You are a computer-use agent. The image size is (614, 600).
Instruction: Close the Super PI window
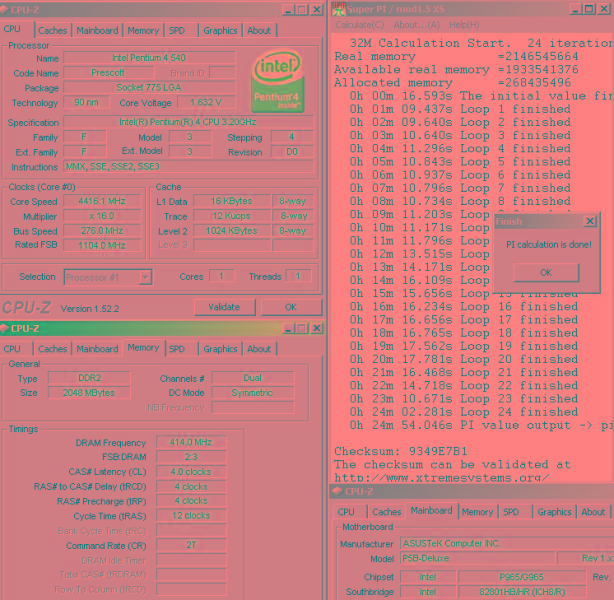pyautogui.click(x=604, y=9)
